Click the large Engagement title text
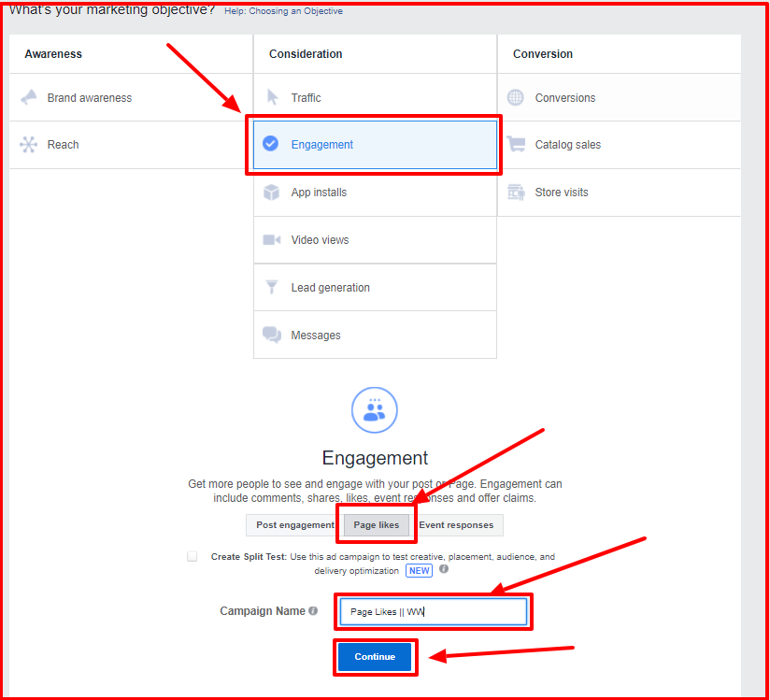Screen dimensions: 770x700 tap(375, 457)
